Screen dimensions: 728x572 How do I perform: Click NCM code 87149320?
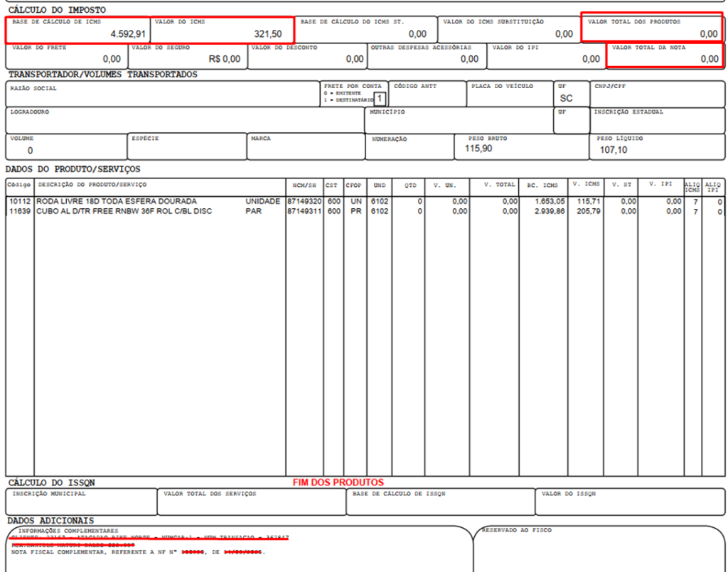point(304,201)
